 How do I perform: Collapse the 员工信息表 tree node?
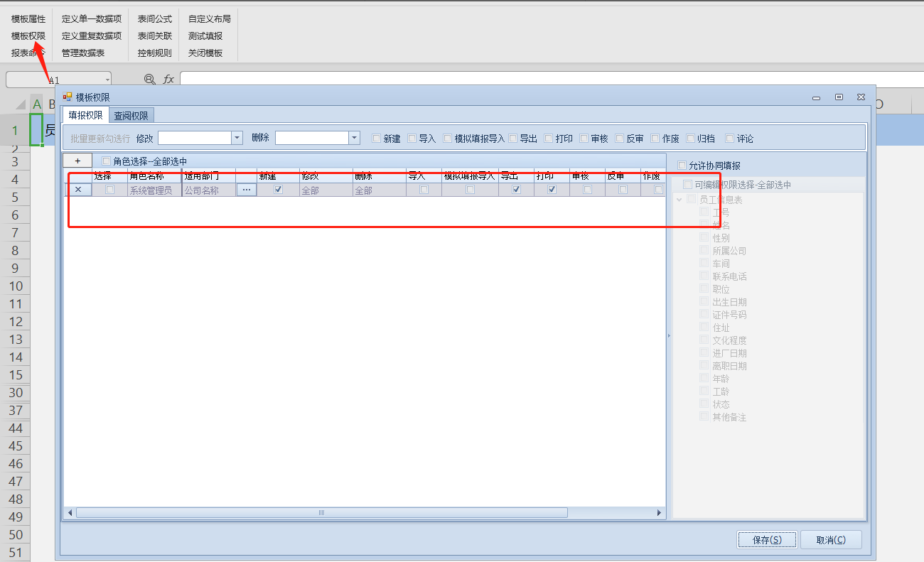point(679,200)
